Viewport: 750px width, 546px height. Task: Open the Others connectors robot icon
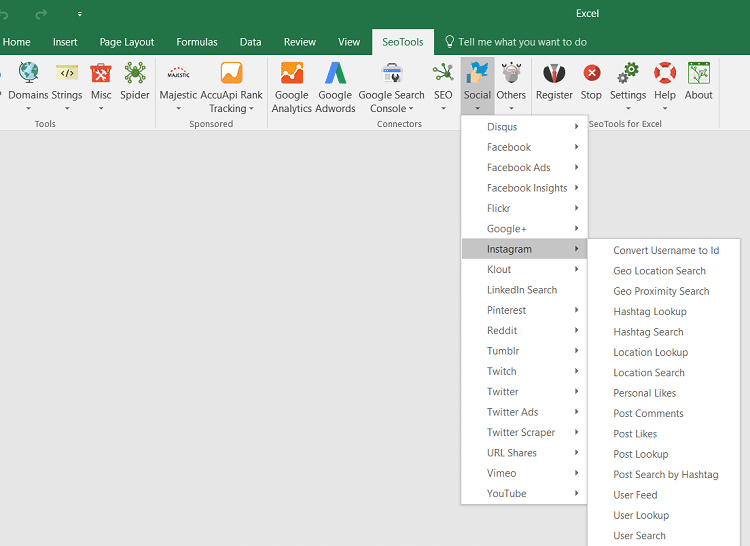tap(511, 73)
